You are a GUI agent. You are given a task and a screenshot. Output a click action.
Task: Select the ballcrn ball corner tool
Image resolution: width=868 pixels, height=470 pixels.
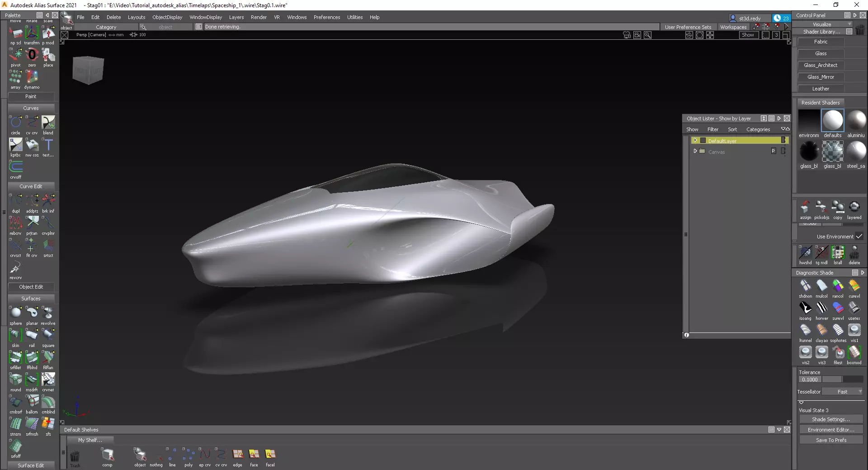tap(32, 402)
